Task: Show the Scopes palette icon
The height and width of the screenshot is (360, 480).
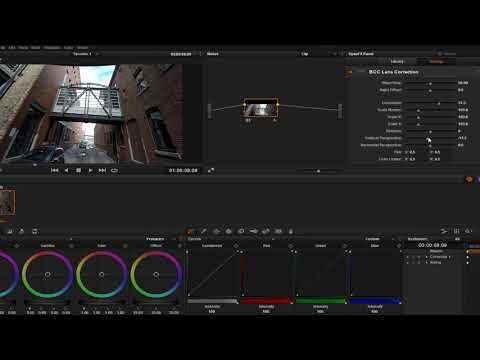Action: [456, 231]
